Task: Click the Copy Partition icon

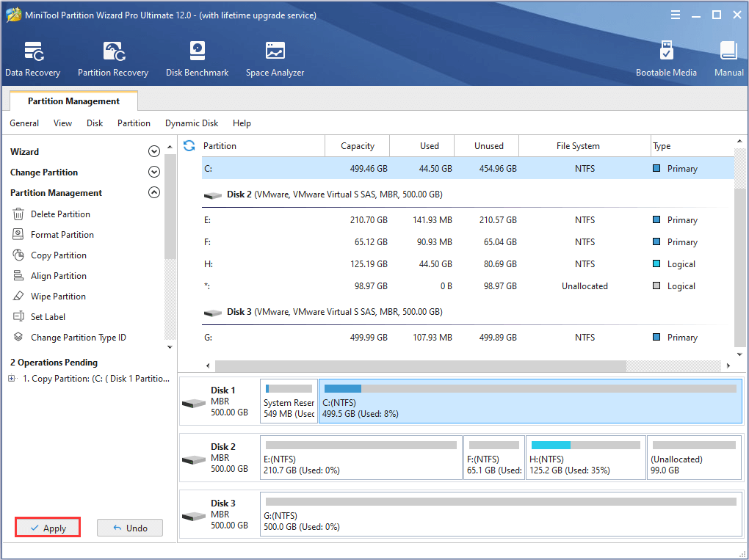Action: pyautogui.click(x=18, y=255)
